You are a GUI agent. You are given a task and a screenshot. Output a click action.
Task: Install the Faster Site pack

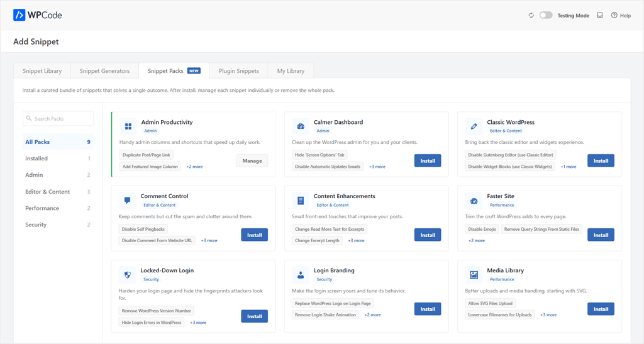point(601,235)
